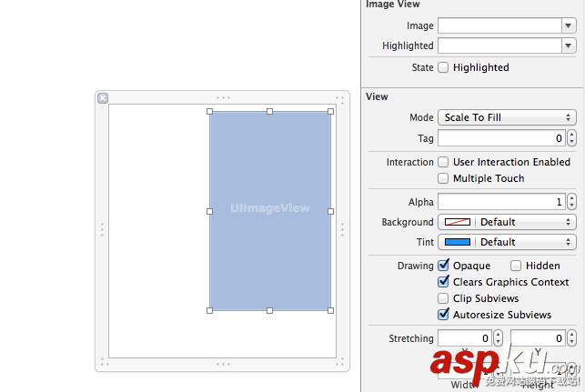This screenshot has width=585, height=392.
Task: Click the top-right resize handle of UIImageView
Action: point(330,112)
